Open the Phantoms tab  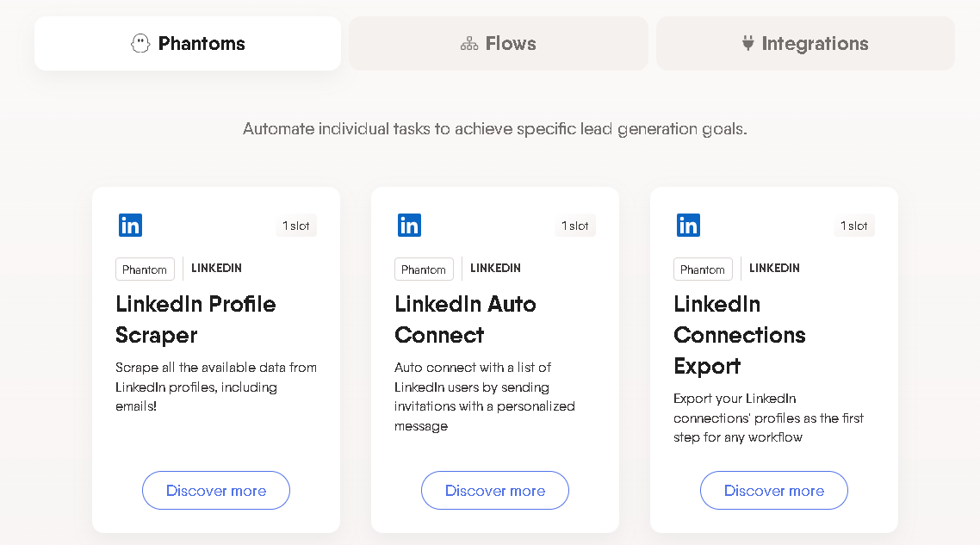[x=187, y=42]
